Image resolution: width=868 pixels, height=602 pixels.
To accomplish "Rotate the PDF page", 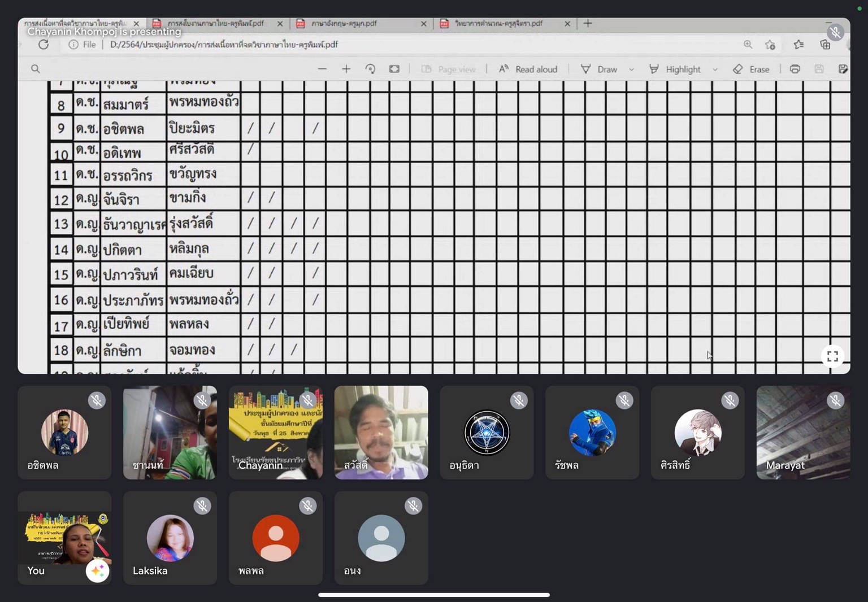I will 370,69.
